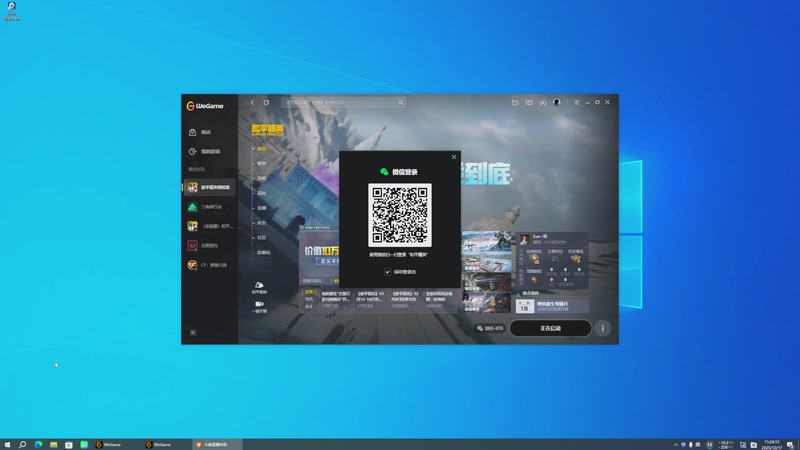800x450 pixels.
Task: Click the collapse icon at sidebar bottom
Action: pos(193,332)
